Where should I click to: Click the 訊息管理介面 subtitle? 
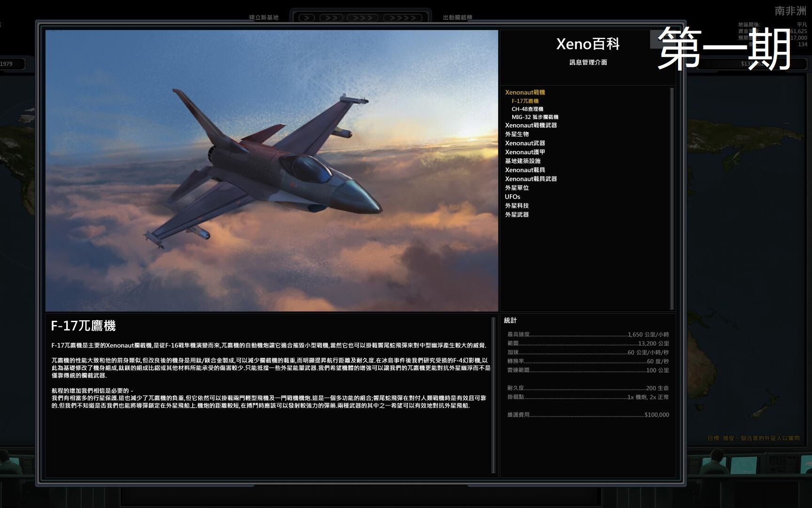point(588,62)
